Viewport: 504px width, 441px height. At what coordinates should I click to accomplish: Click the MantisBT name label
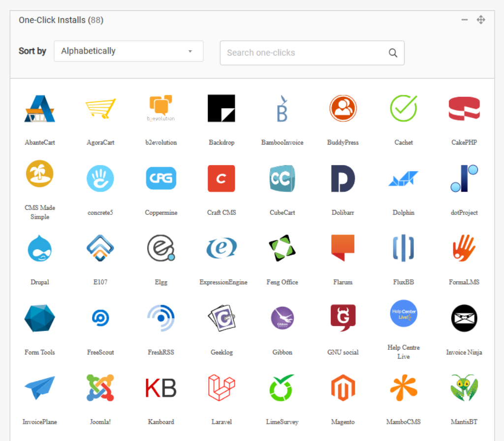pyautogui.click(x=464, y=422)
